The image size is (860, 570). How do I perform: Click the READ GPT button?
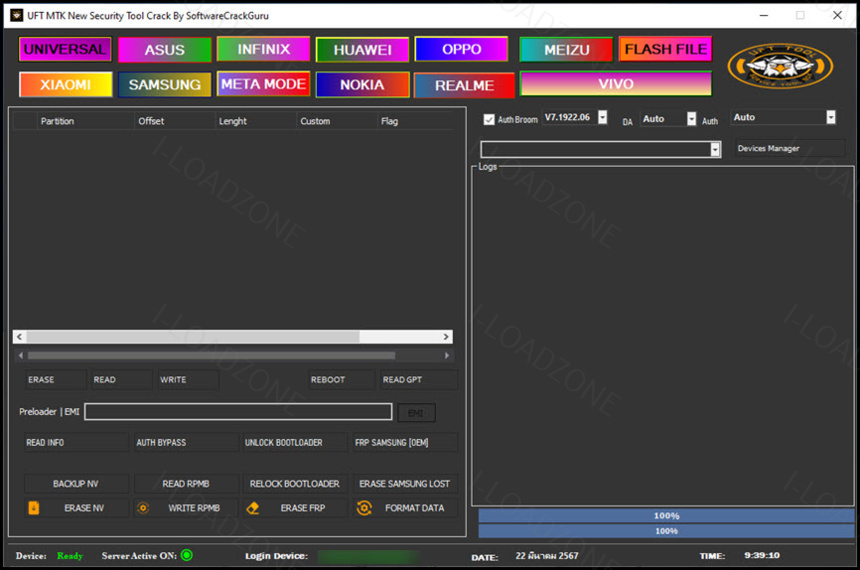point(418,380)
